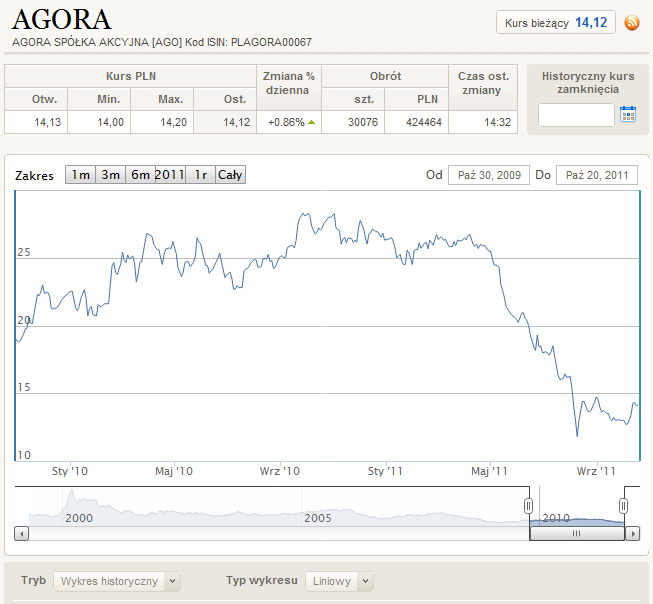Screen dimensions: 653x604
Task: Select the 2011 range button
Action: [170, 175]
